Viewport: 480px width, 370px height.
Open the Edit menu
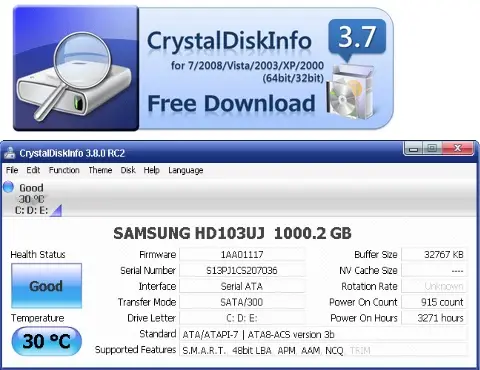tap(33, 170)
